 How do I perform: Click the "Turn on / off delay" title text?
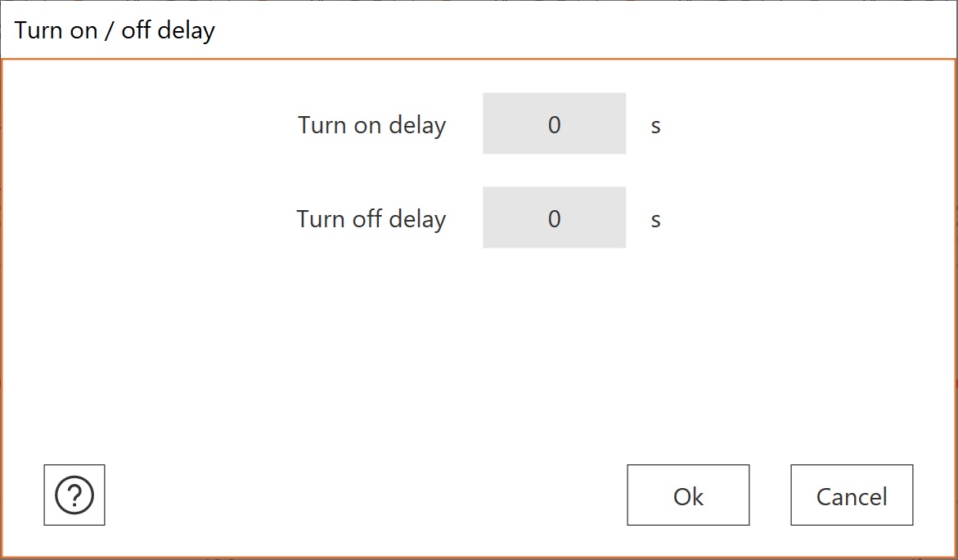(115, 31)
